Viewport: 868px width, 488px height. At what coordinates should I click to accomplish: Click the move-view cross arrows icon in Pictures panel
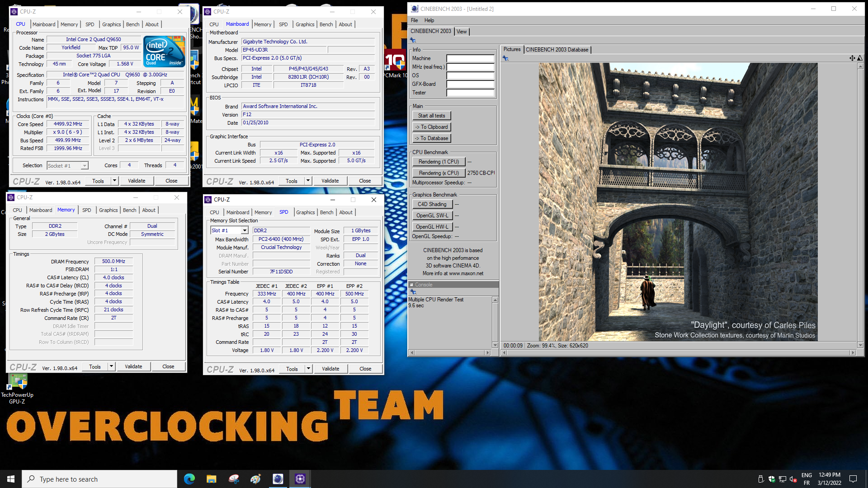(852, 58)
